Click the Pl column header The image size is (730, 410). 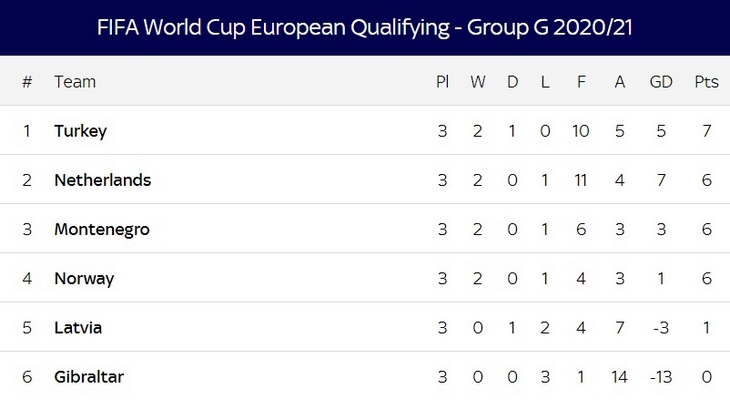[x=442, y=82]
